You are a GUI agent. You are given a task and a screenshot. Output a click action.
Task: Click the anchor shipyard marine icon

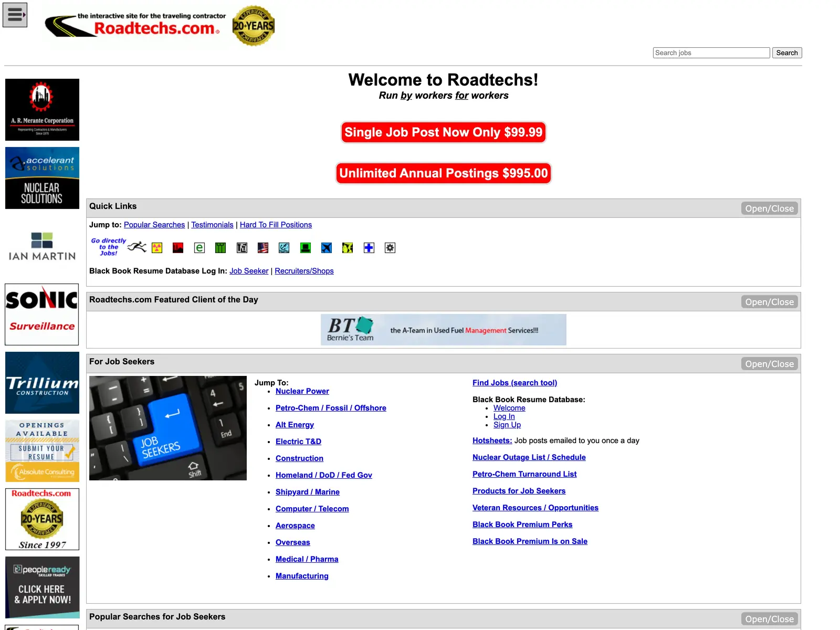coord(284,248)
